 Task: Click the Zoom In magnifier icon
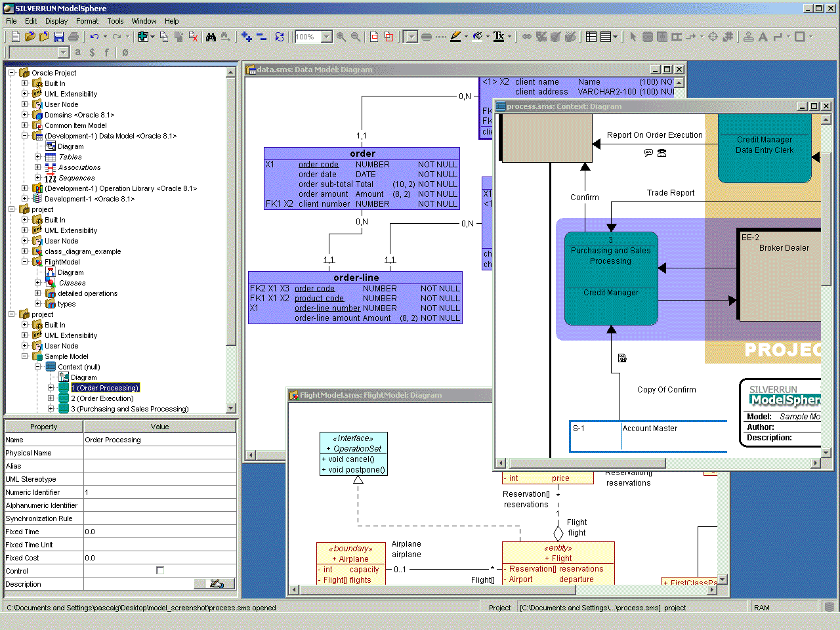pos(341,37)
